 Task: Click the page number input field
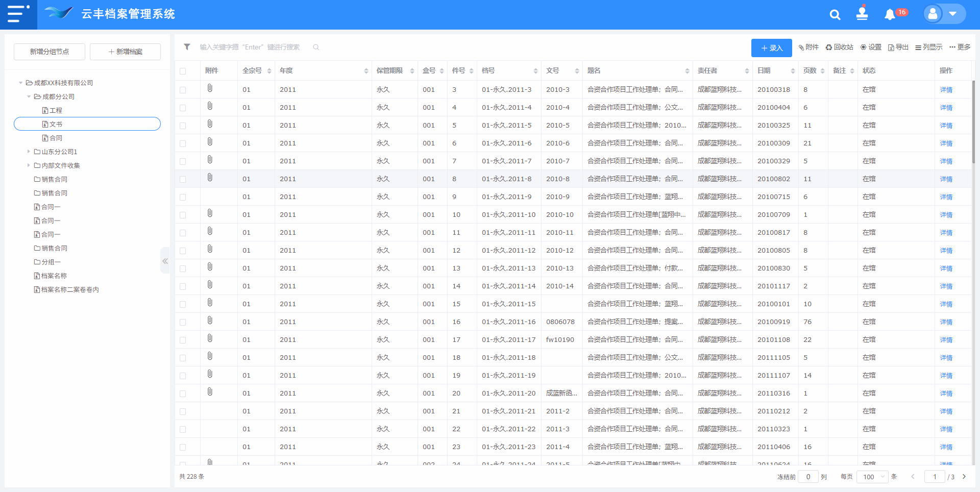(935, 477)
